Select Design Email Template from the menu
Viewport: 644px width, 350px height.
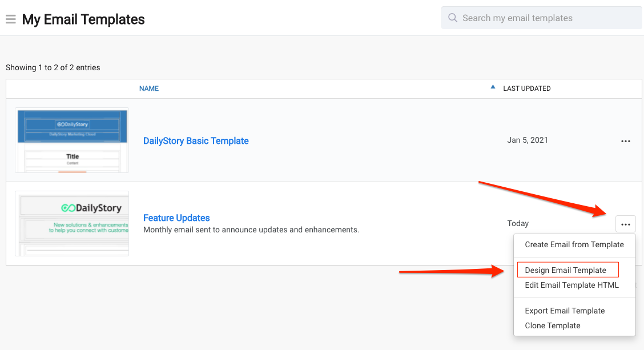[x=566, y=270]
